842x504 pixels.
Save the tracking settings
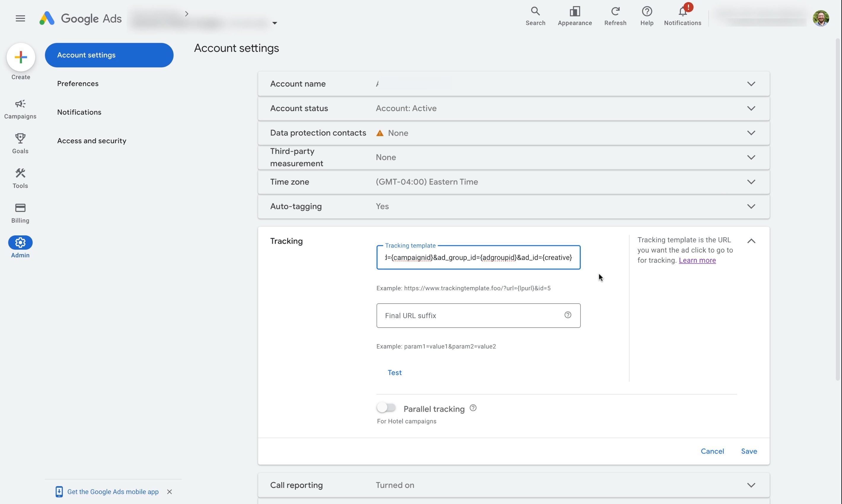(749, 451)
